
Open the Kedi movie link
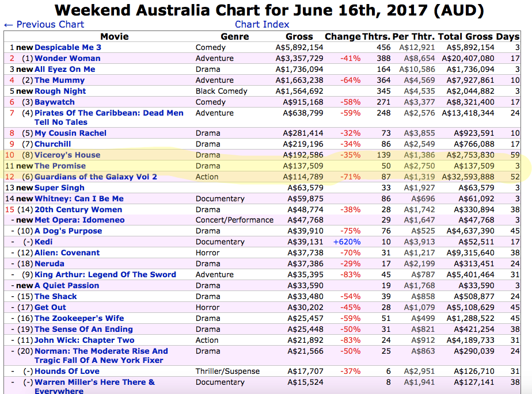43,242
